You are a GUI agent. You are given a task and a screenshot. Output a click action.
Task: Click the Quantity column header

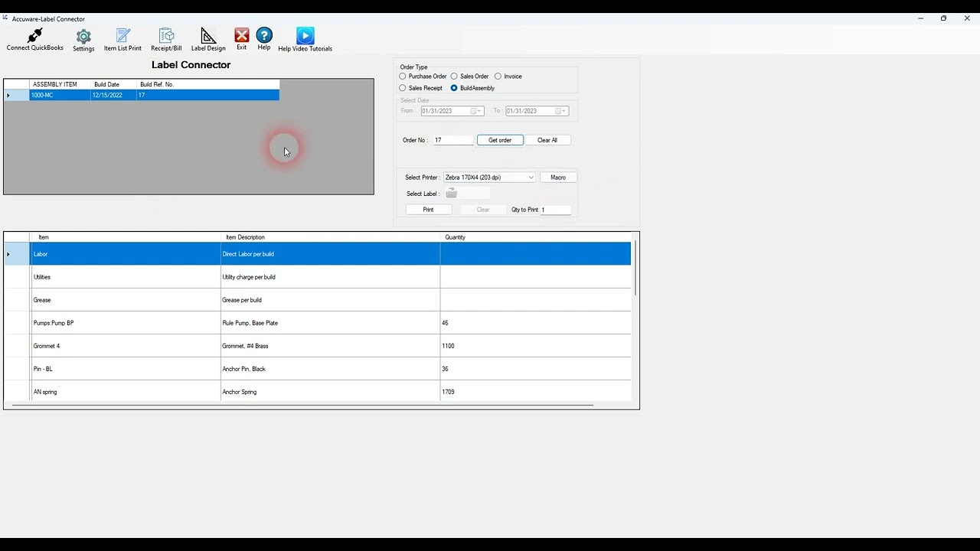(535, 237)
